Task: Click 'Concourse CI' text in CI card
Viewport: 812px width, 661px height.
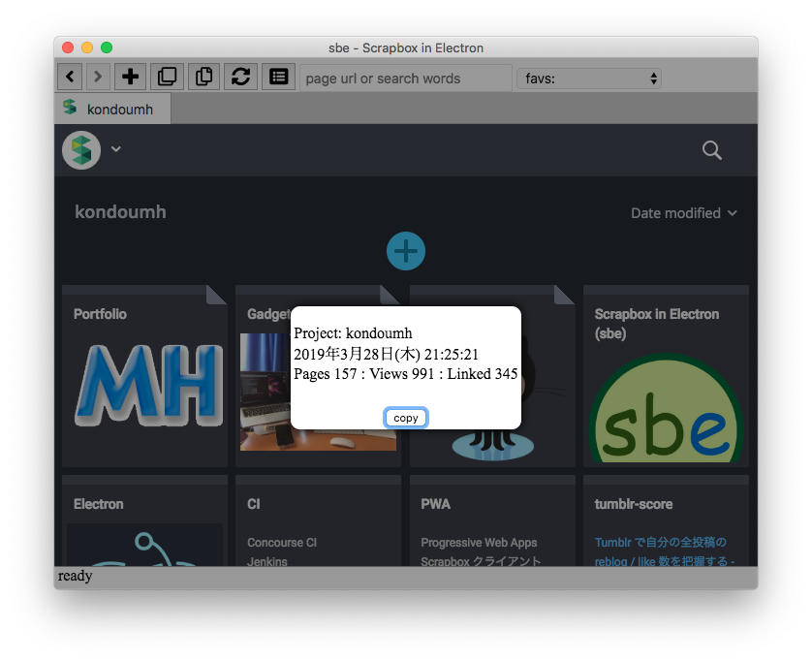Action: 282,543
